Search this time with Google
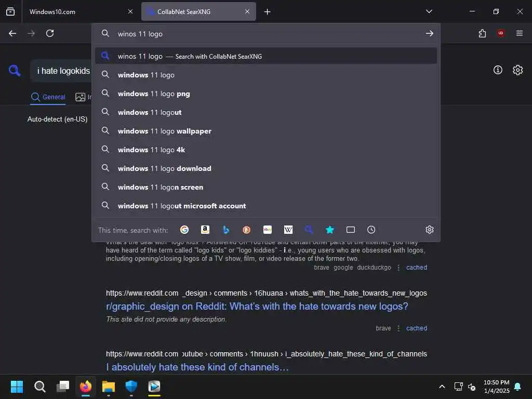 184,230
